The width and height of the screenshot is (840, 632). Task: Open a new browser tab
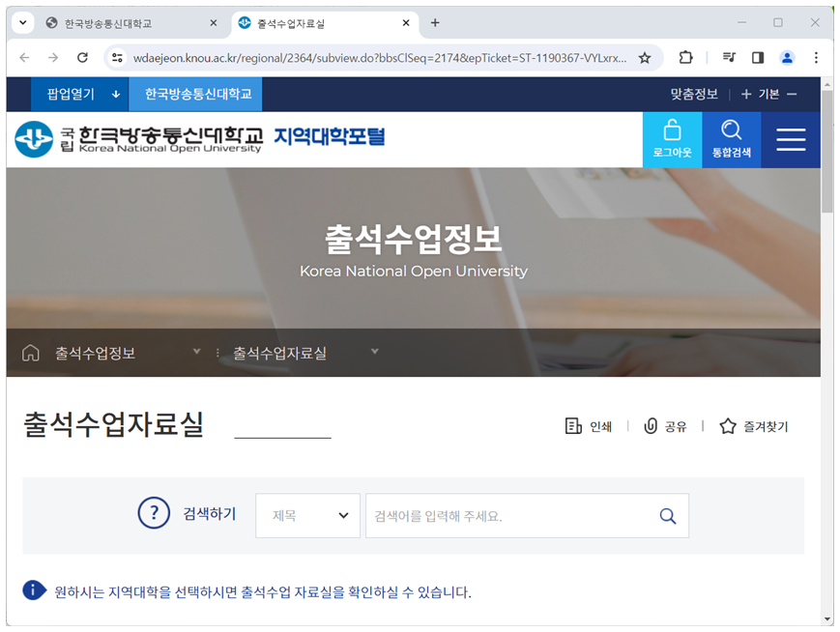pyautogui.click(x=435, y=22)
